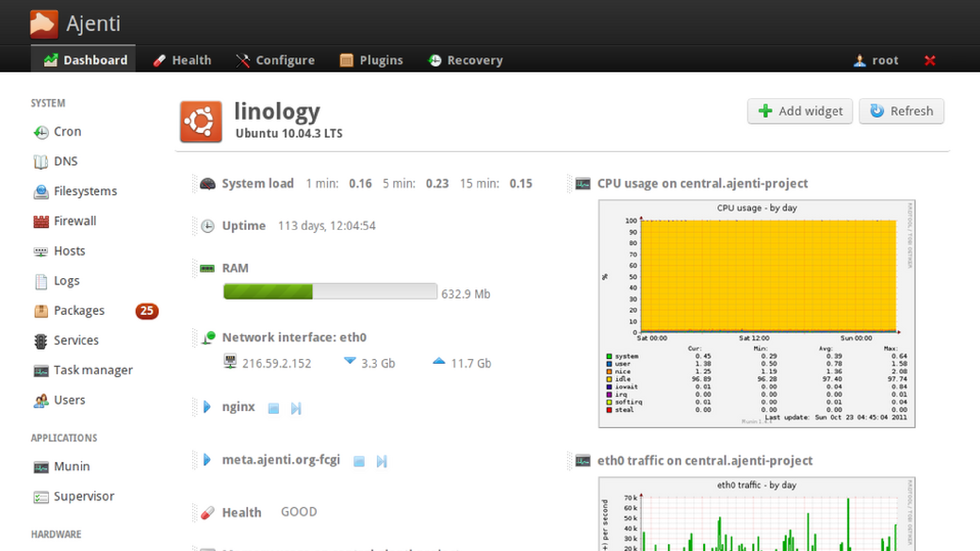Click the CPU usage on central.ajenti-project title
Screen dimensions: 980x551
702,184
